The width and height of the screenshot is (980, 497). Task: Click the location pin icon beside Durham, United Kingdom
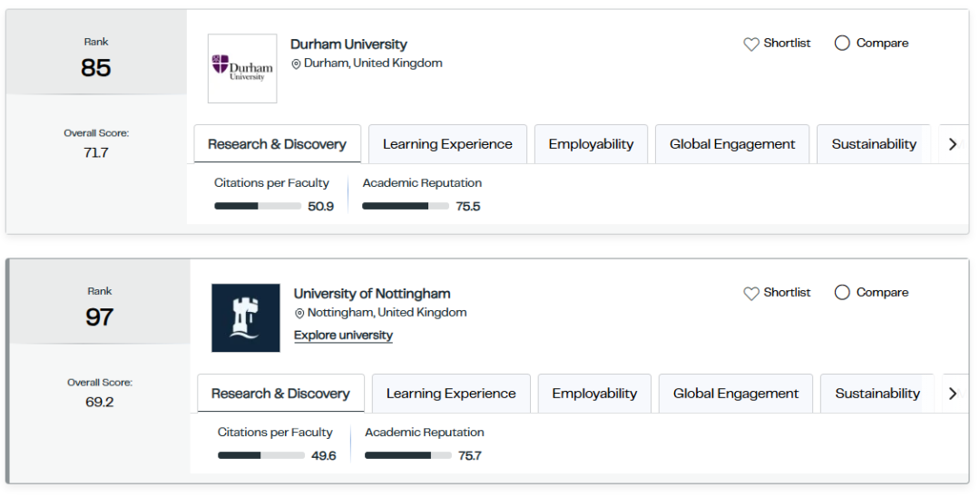click(x=296, y=63)
